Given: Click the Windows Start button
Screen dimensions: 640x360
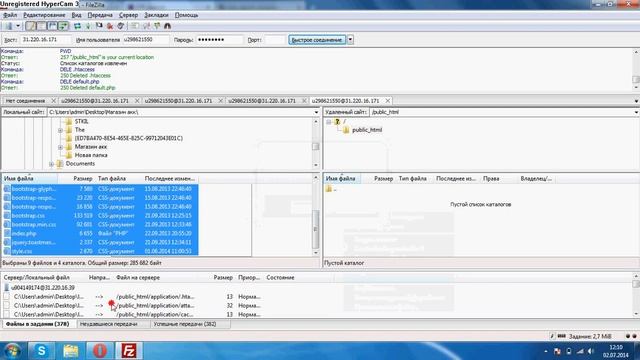Looking at the screenshot, I should [13, 351].
